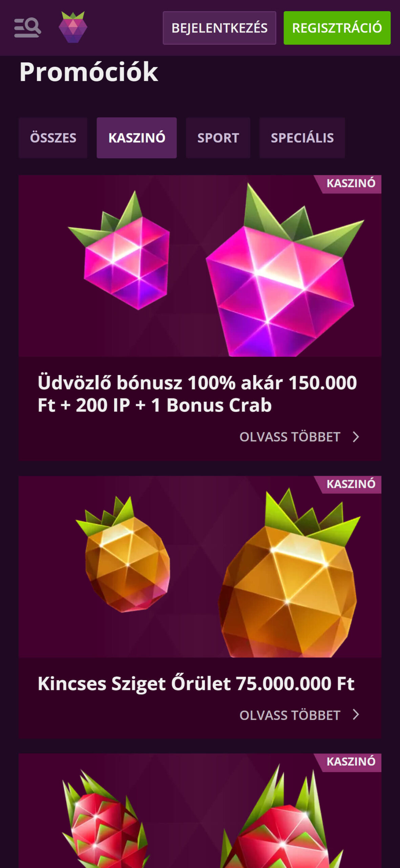Click the raspberry site logo
This screenshot has height=868, width=400.
[x=73, y=27]
